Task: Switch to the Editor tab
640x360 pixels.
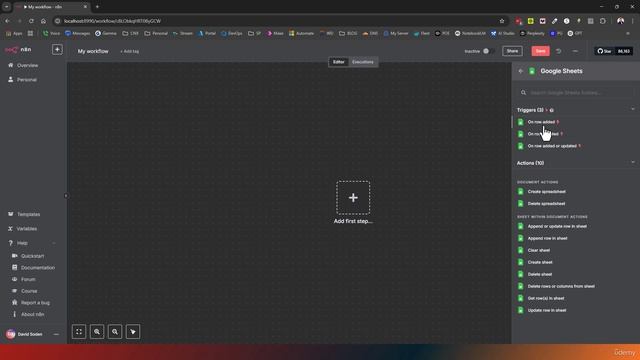Action: click(338, 62)
